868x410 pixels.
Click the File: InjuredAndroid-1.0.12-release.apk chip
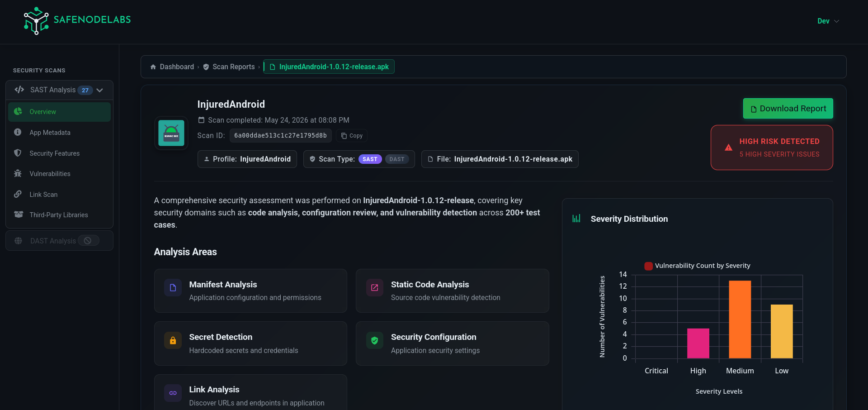pyautogui.click(x=500, y=159)
